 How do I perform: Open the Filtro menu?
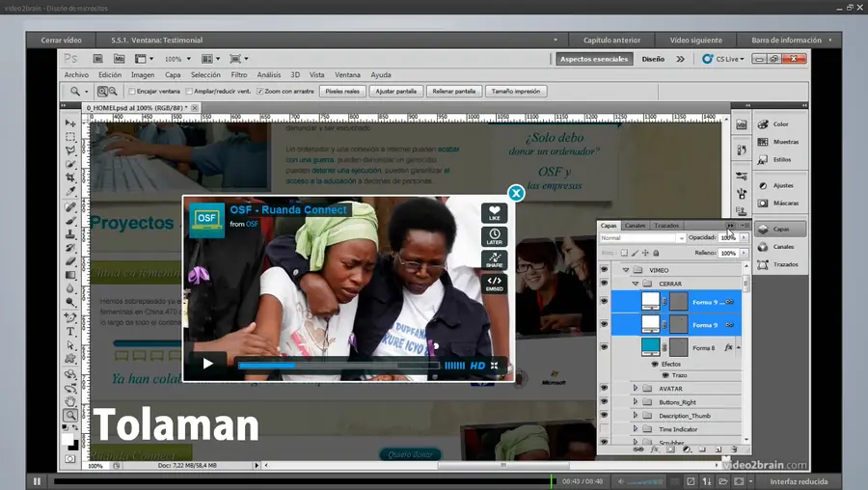[x=238, y=74]
